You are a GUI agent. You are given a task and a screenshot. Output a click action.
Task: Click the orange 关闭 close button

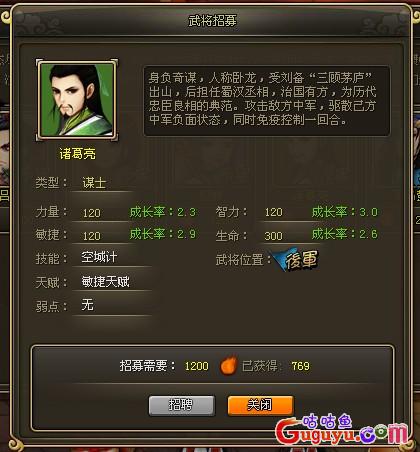[260, 405]
